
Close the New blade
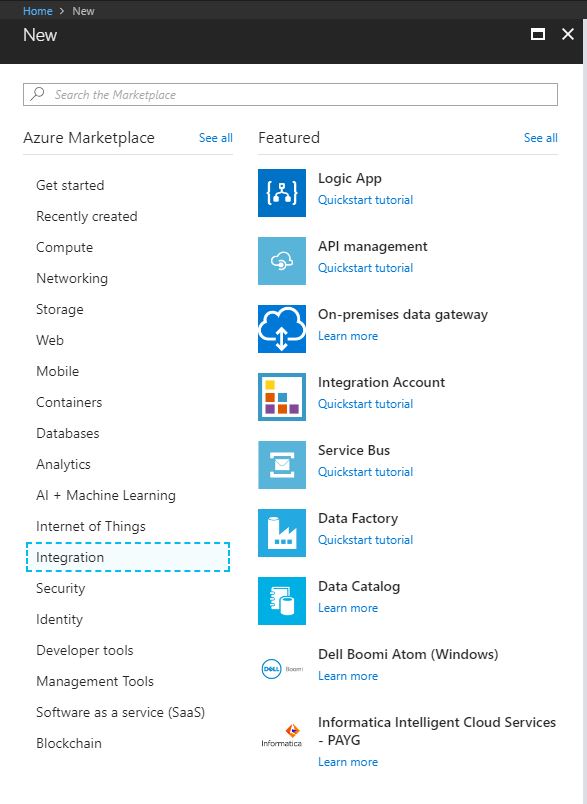(568, 34)
